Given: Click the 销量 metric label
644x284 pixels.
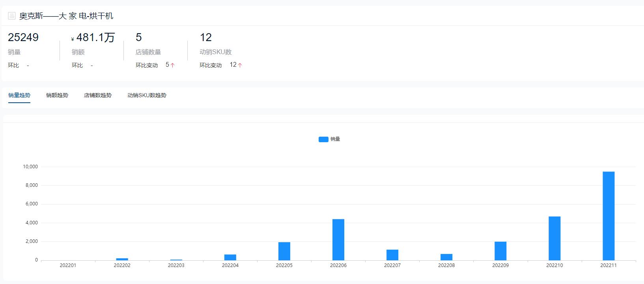Looking at the screenshot, I should pyautogui.click(x=14, y=52).
